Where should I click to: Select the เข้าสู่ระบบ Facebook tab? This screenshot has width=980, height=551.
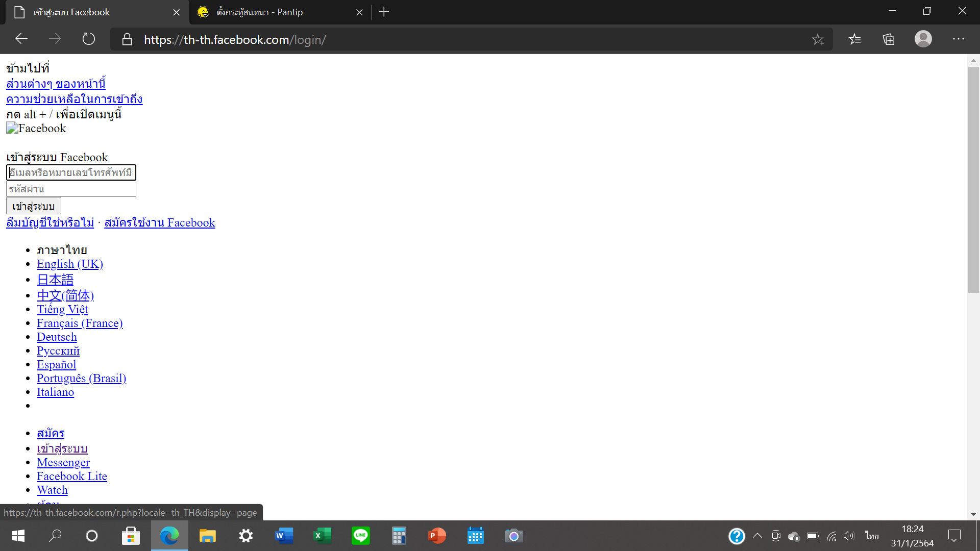click(x=97, y=12)
